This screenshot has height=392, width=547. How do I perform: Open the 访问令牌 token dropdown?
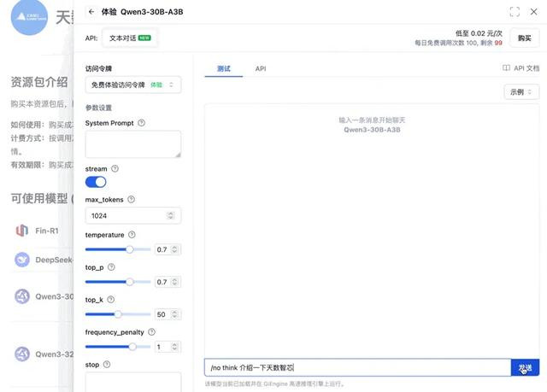coord(133,85)
